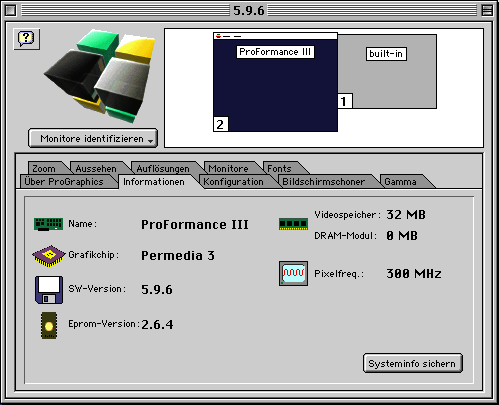Click the oscilloscope icon beside Pixelfreq.
Viewport: 499px width, 405px height.
[x=293, y=274]
